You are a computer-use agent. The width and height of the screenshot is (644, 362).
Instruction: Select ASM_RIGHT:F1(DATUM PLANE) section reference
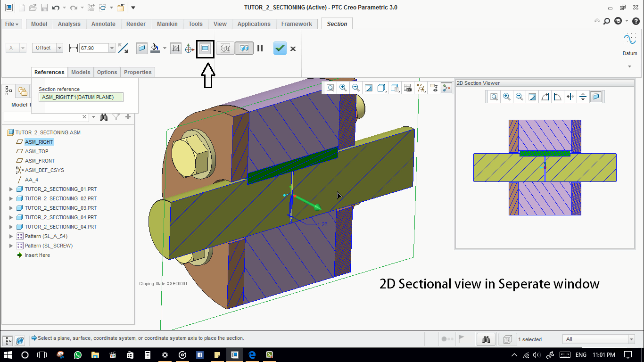80,97
